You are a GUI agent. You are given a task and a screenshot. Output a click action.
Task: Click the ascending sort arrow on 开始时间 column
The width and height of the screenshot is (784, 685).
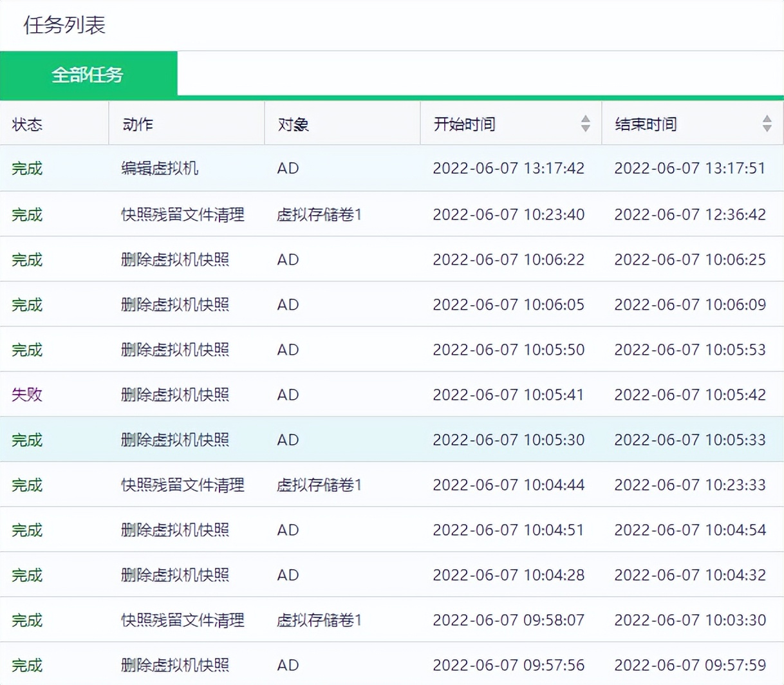coord(585,119)
